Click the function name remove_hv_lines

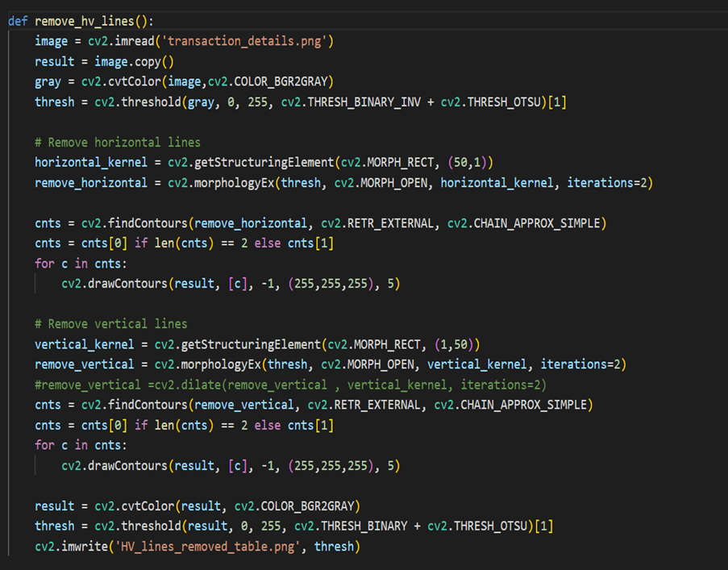pyautogui.click(x=85, y=21)
